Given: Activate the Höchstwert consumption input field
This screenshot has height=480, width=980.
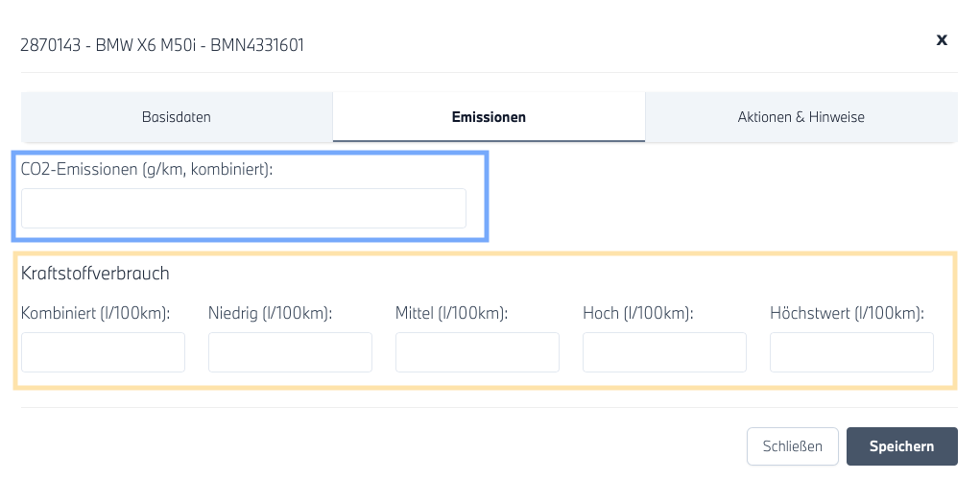Looking at the screenshot, I should click(851, 352).
